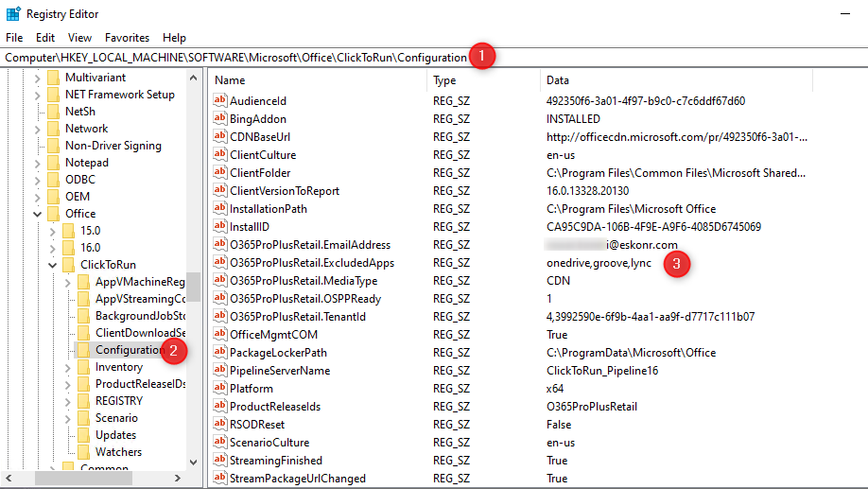This screenshot has height=489, width=868.
Task: Select the Watchers key in the tree
Action: coord(118,452)
